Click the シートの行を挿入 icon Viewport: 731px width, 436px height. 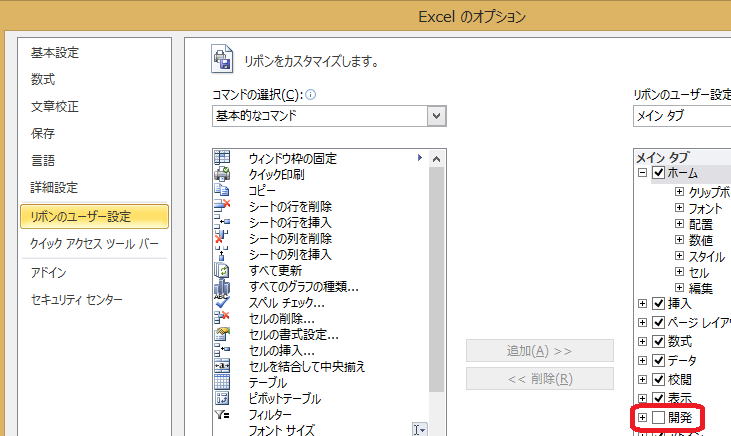pyautogui.click(x=222, y=222)
